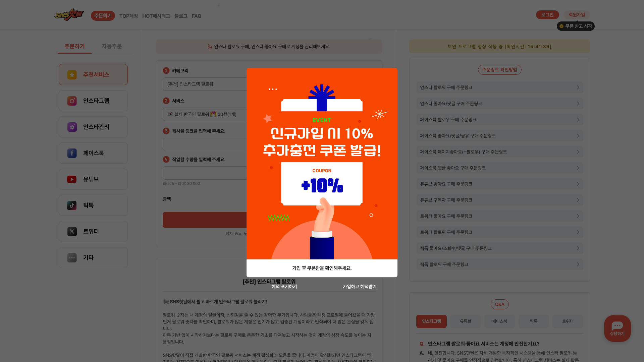Expand 유튜브 구독자 구매 주문링크 chevron
The height and width of the screenshot is (362, 644).
[x=578, y=200]
